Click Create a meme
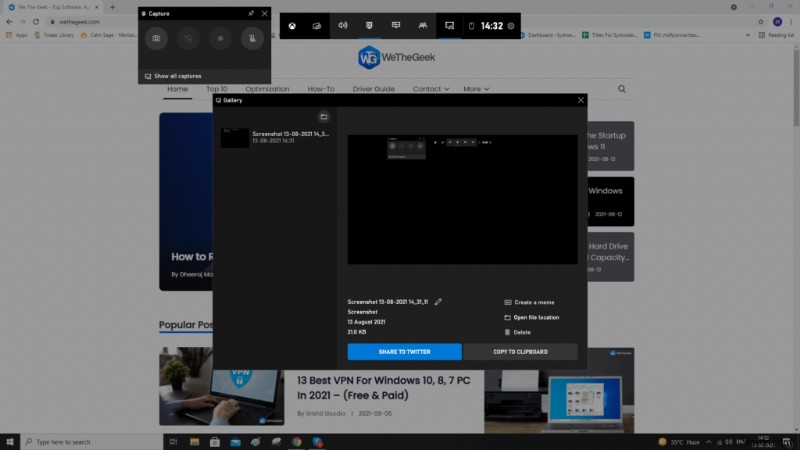Image resolution: width=800 pixels, height=450 pixels. [529, 302]
